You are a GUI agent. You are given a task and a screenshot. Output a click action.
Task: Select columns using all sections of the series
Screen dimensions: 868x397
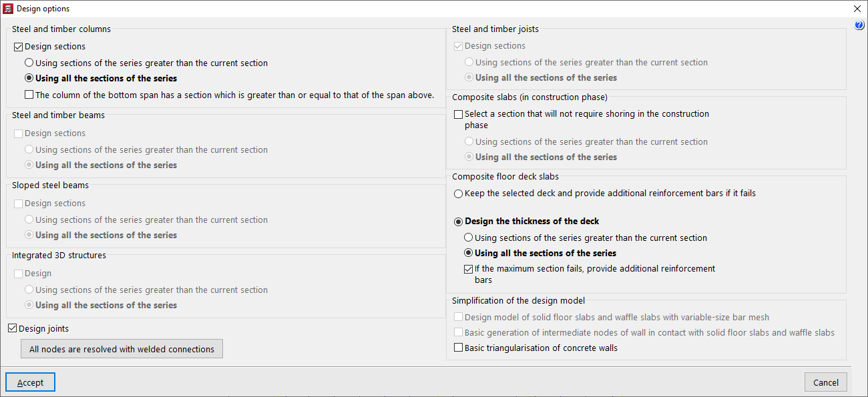click(x=29, y=78)
